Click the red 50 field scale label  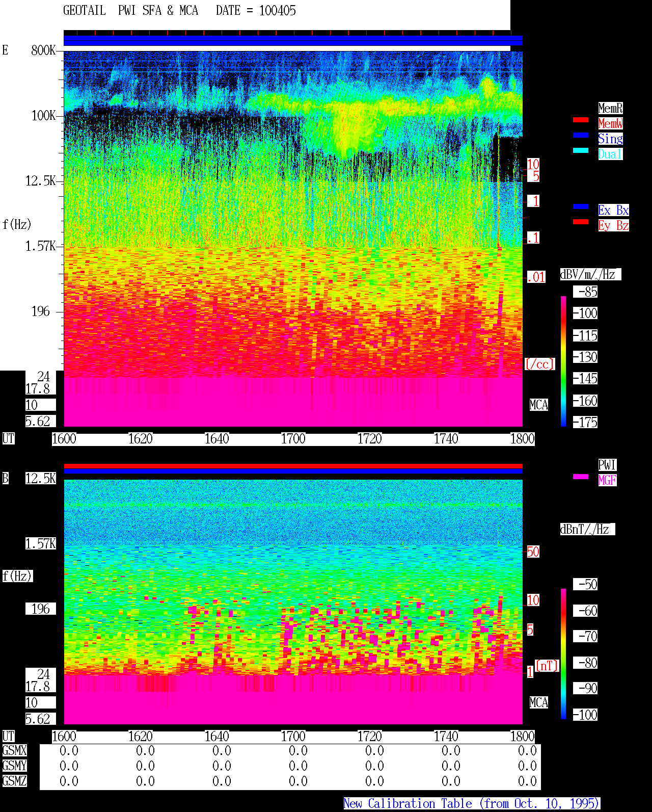tap(533, 552)
